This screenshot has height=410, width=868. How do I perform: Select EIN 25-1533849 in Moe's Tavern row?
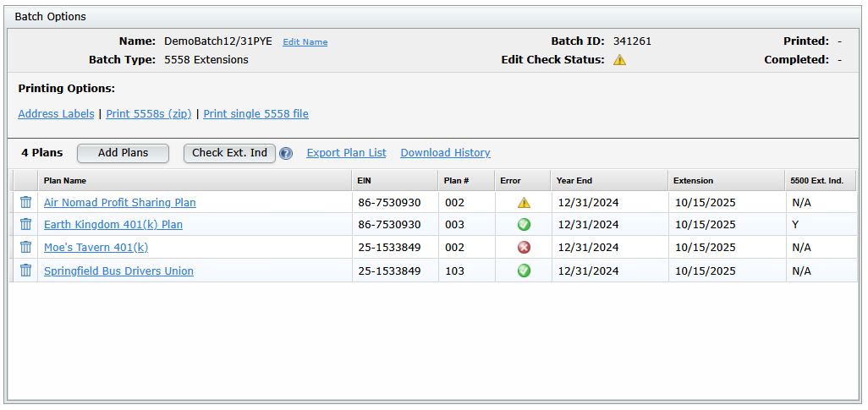(390, 248)
